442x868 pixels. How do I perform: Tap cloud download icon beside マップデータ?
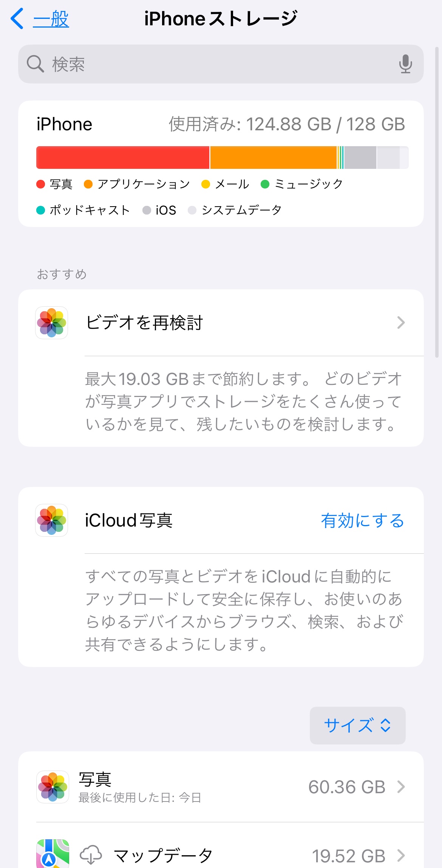point(91,855)
